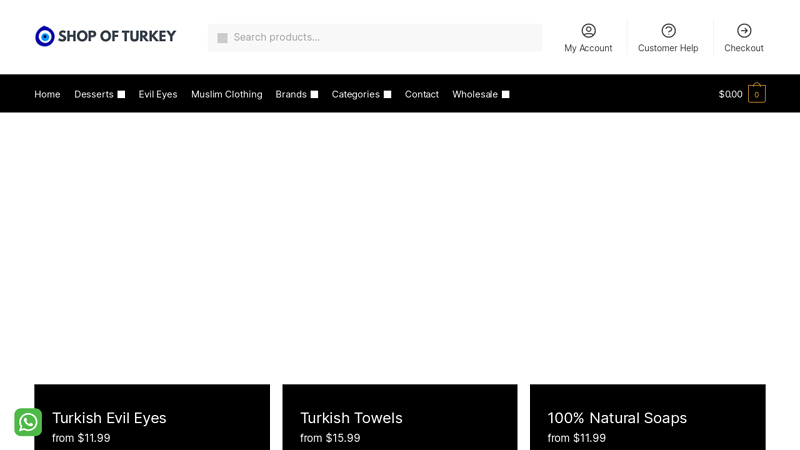Click the Checkout link text
Image resolution: width=800 pixels, height=450 pixels.
pyautogui.click(x=744, y=48)
